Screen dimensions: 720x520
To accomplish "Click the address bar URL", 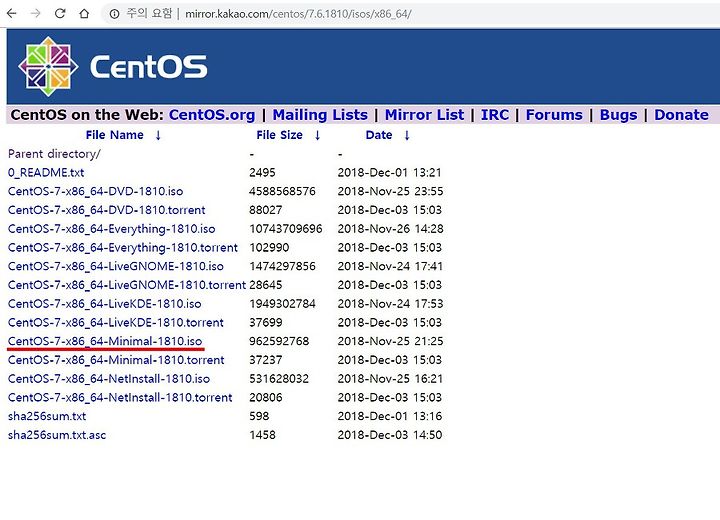I will pyautogui.click(x=298, y=14).
